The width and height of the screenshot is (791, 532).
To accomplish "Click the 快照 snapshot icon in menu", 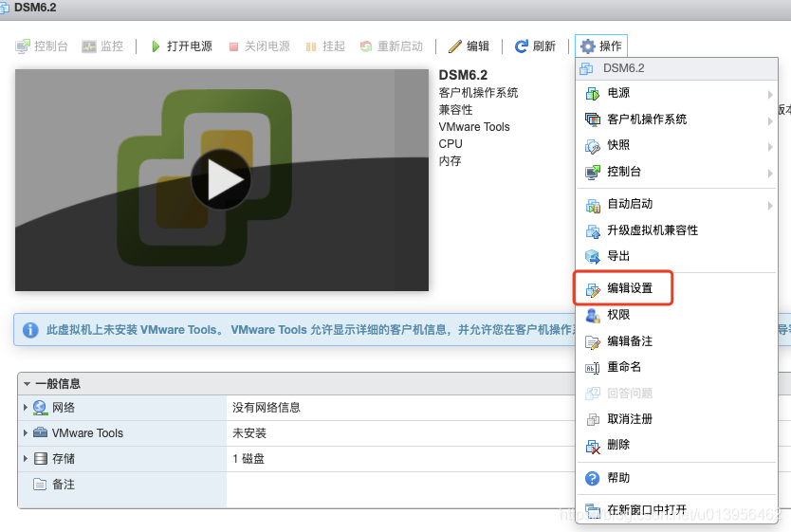I will coord(593,146).
